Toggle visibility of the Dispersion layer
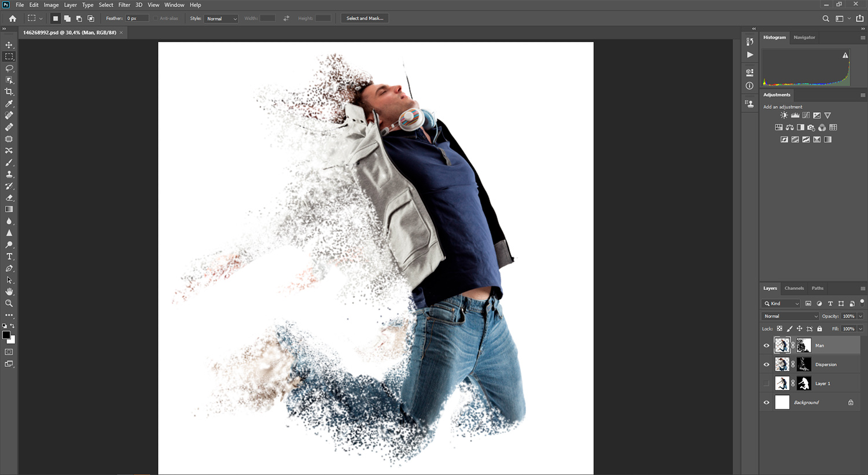Screen dimensions: 868x475 click(x=766, y=364)
